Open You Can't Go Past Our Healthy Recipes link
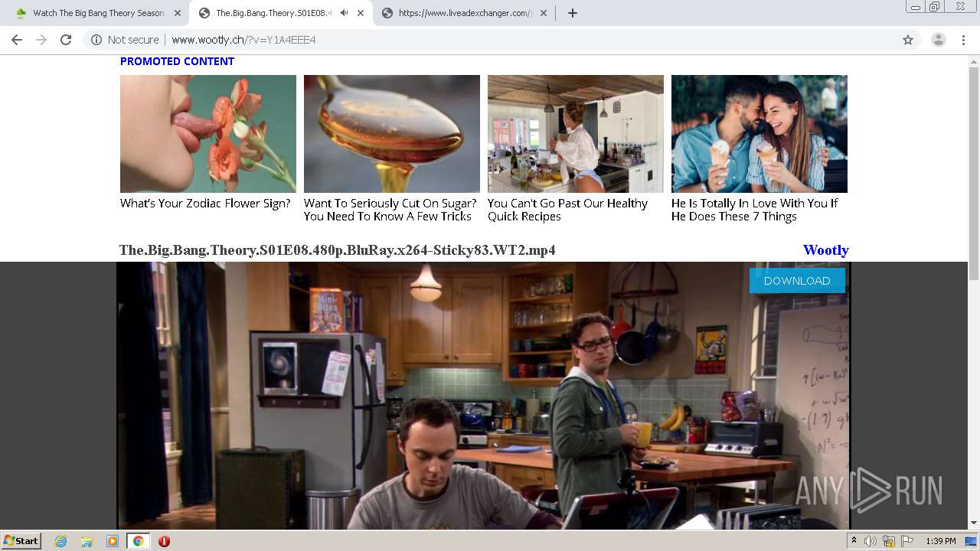Screen dimensions: 980x551 567,210
